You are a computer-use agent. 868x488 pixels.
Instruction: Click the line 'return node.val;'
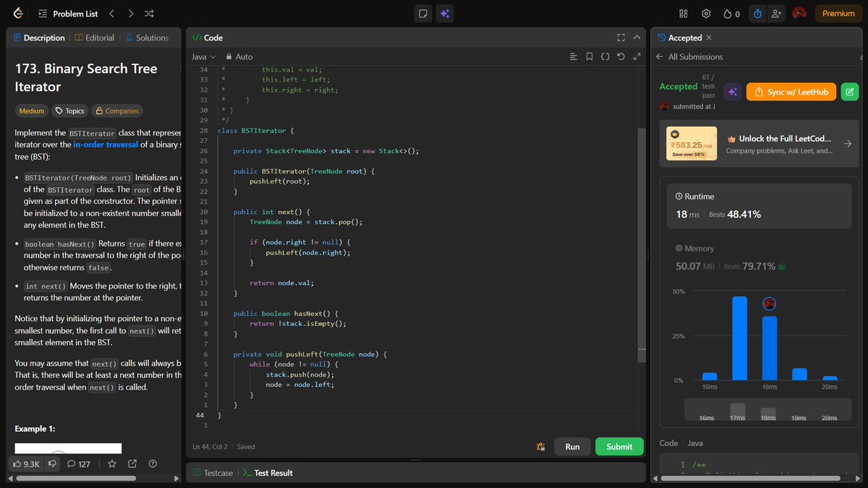tap(282, 283)
